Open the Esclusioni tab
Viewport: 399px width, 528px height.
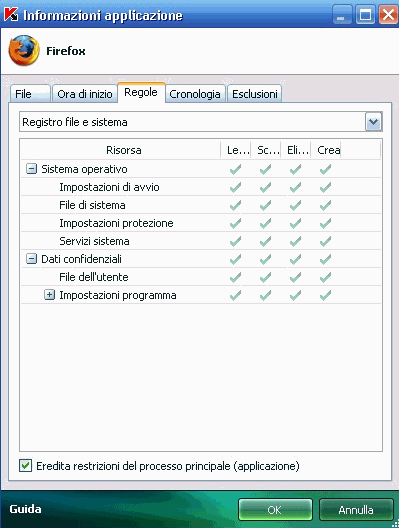[x=255, y=94]
